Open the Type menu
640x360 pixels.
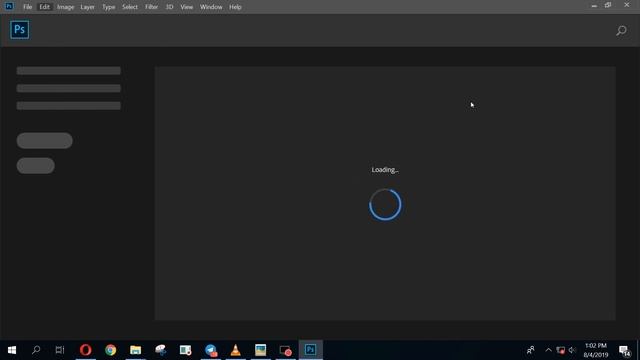coord(109,7)
